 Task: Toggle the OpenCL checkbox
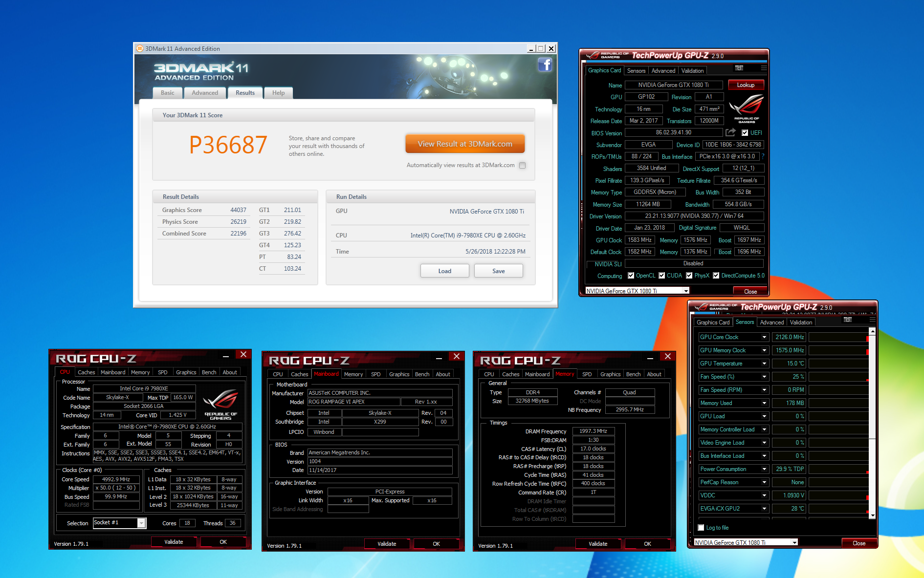coord(631,276)
